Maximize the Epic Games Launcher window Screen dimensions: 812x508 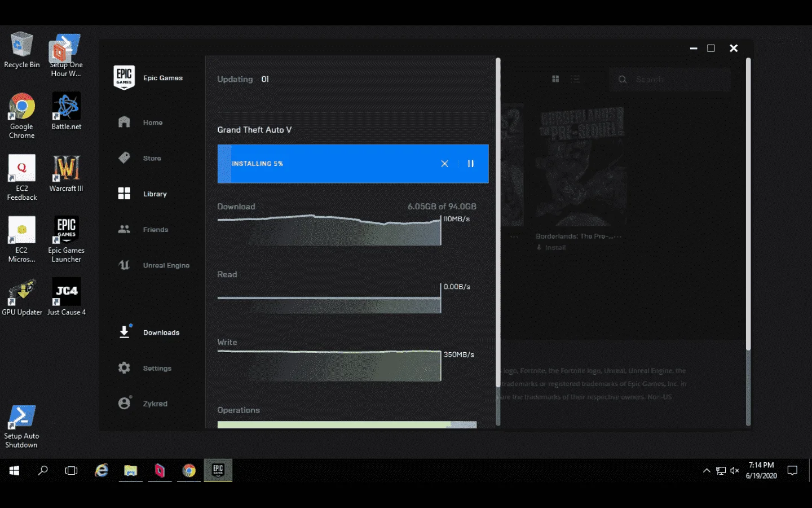pyautogui.click(x=711, y=49)
